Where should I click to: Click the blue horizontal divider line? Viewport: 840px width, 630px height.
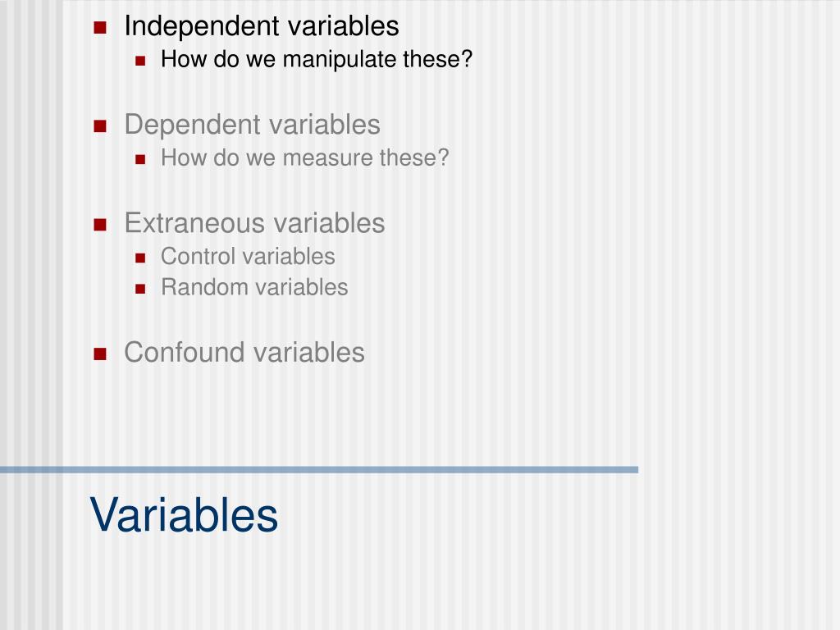(x=319, y=470)
